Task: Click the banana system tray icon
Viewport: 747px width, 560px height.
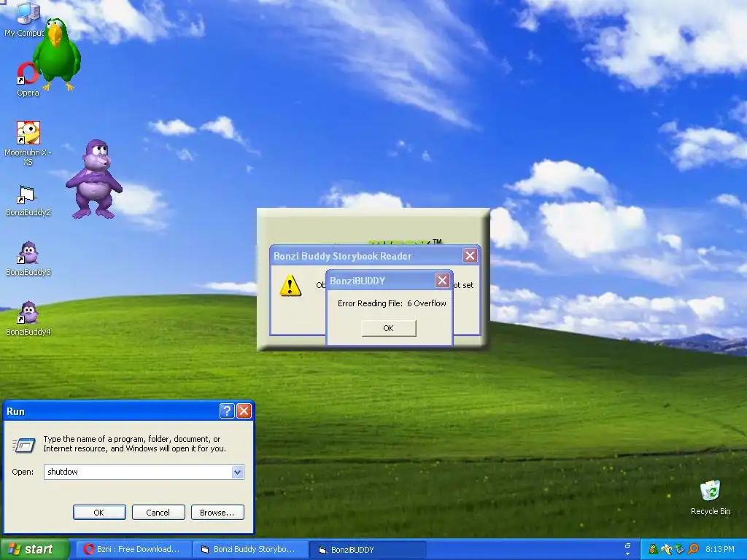Action: [667, 549]
